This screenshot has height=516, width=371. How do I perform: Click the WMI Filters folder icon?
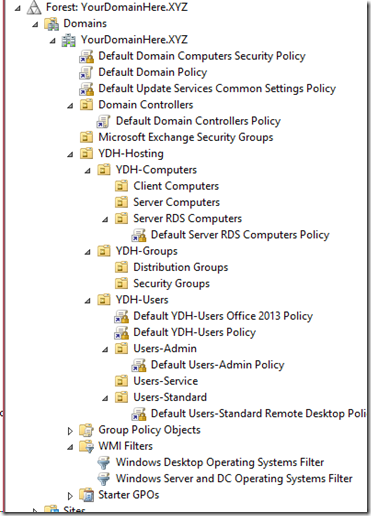(87, 446)
